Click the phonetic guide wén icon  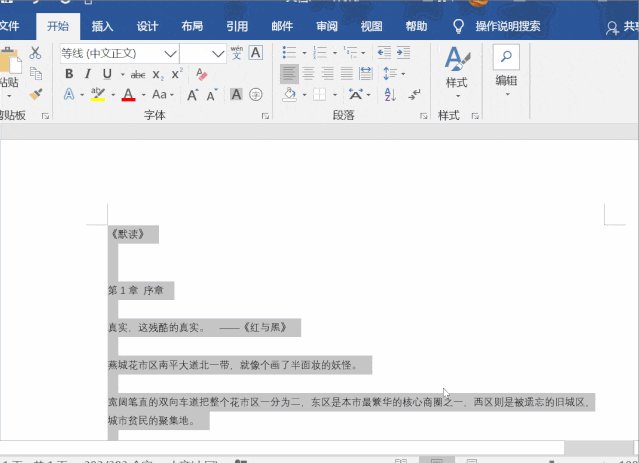click(236, 53)
